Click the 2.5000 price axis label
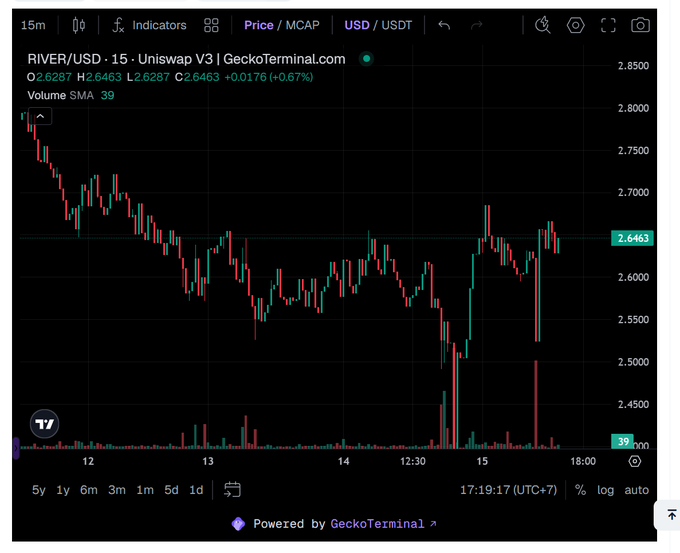 (633, 362)
